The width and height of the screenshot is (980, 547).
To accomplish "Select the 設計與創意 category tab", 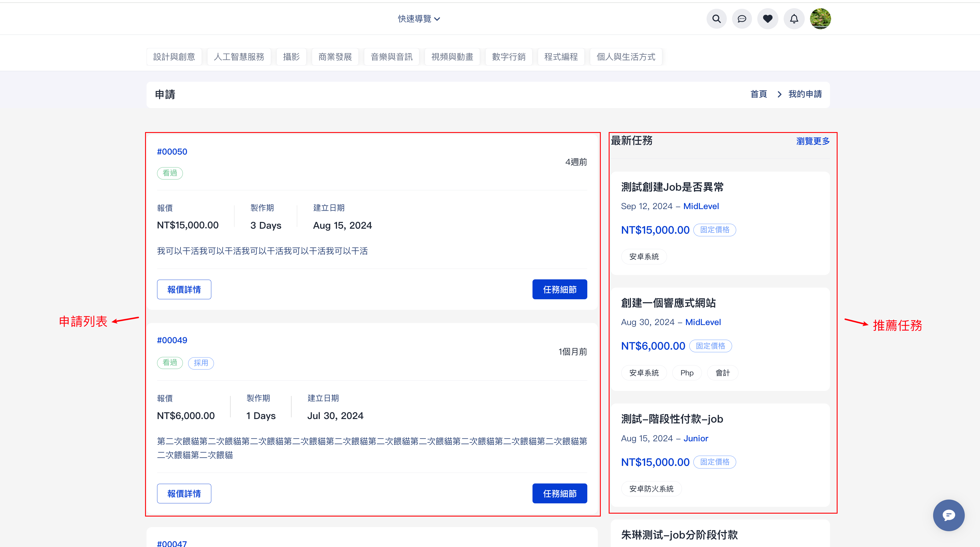I will pyautogui.click(x=174, y=57).
